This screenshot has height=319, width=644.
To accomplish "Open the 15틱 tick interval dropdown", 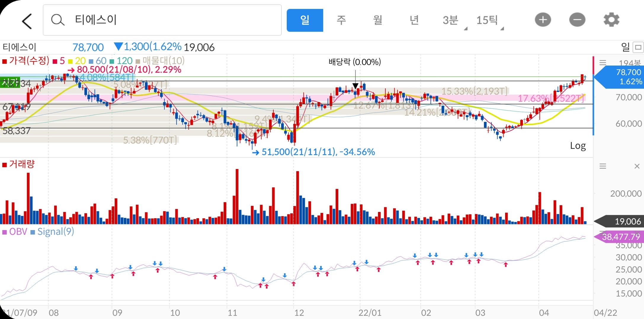I will tap(490, 21).
